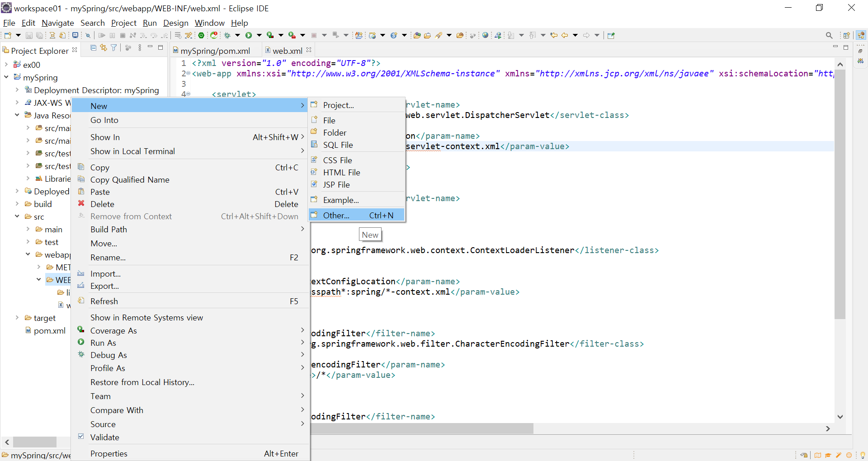Click Project Explorer scroll left arrow
The width and height of the screenshot is (868, 461).
click(x=7, y=442)
